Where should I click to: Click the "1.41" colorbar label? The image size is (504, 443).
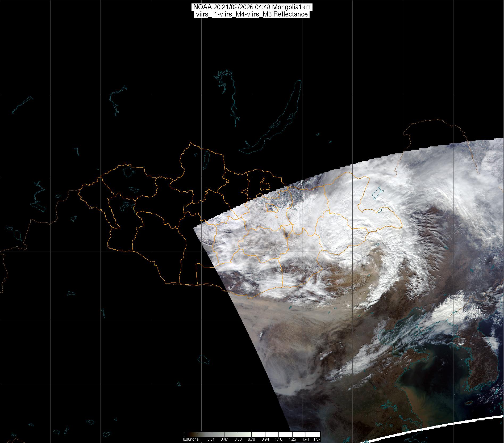pos(306,439)
